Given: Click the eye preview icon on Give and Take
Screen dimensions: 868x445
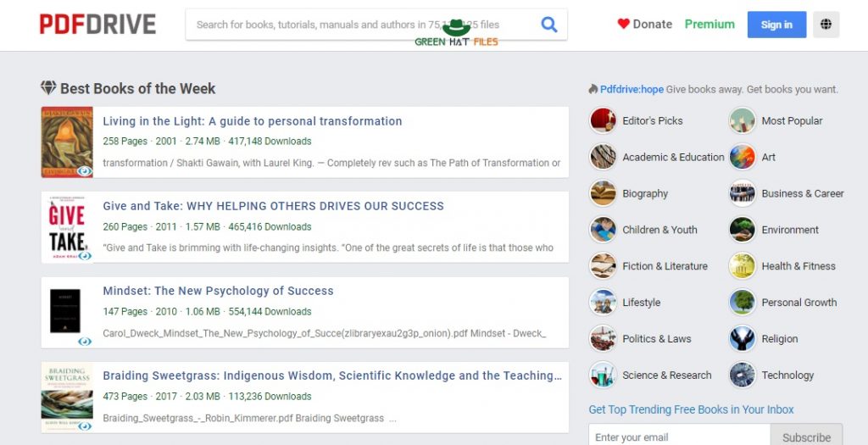Looking at the screenshot, I should (84, 256).
